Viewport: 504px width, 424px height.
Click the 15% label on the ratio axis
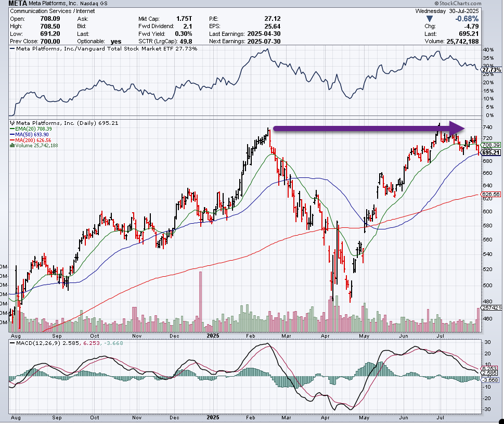pos(488,91)
